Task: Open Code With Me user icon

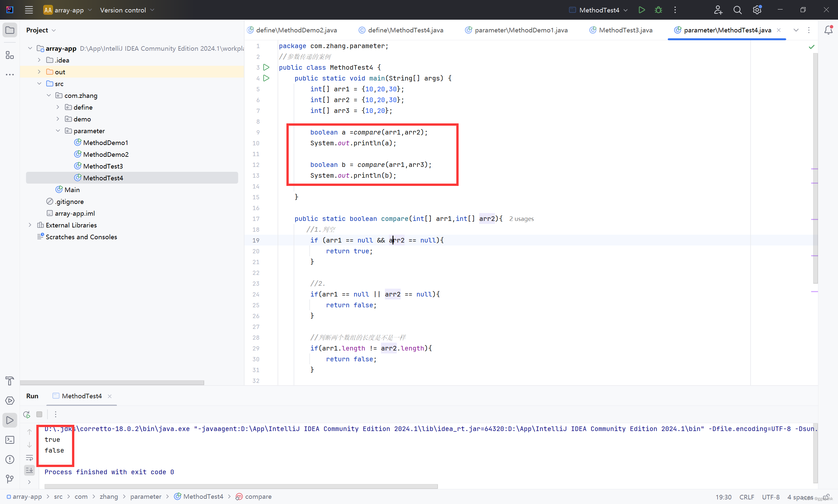Action: [718, 10]
